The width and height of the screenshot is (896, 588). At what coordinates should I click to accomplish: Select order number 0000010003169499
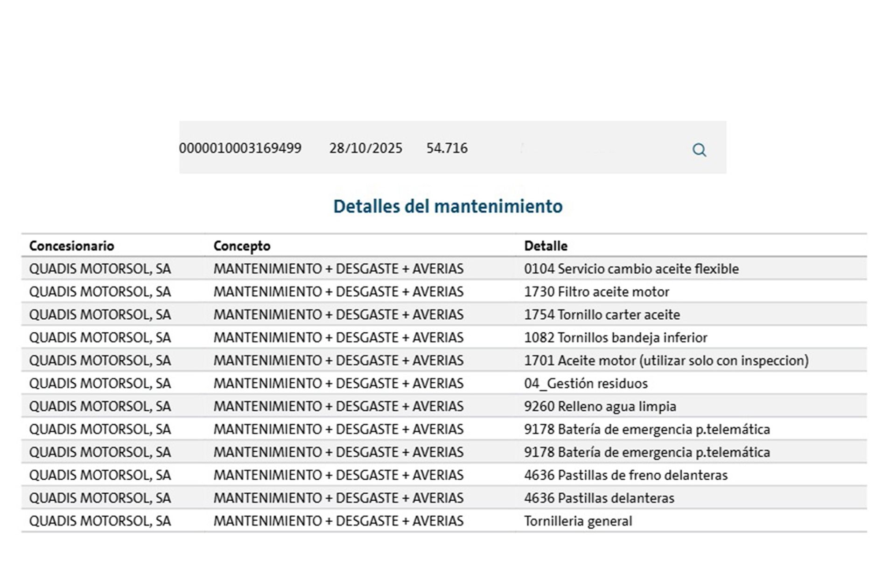240,148
